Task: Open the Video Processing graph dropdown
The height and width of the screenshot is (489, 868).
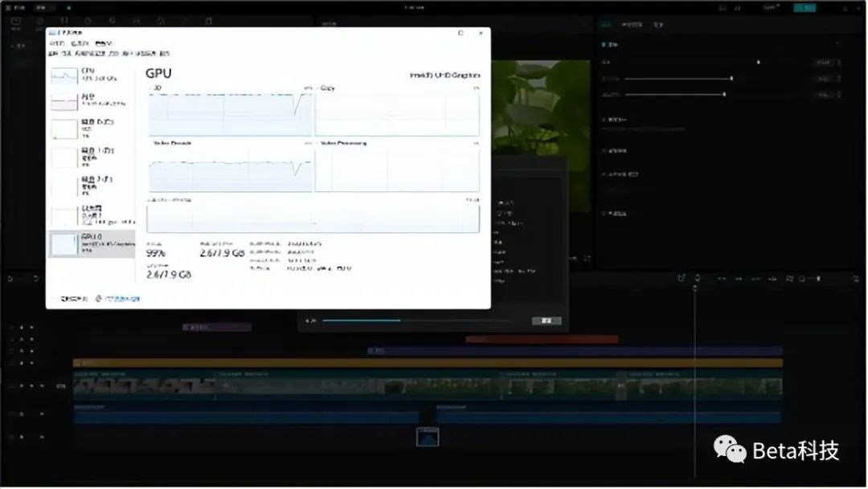Action: (x=342, y=143)
